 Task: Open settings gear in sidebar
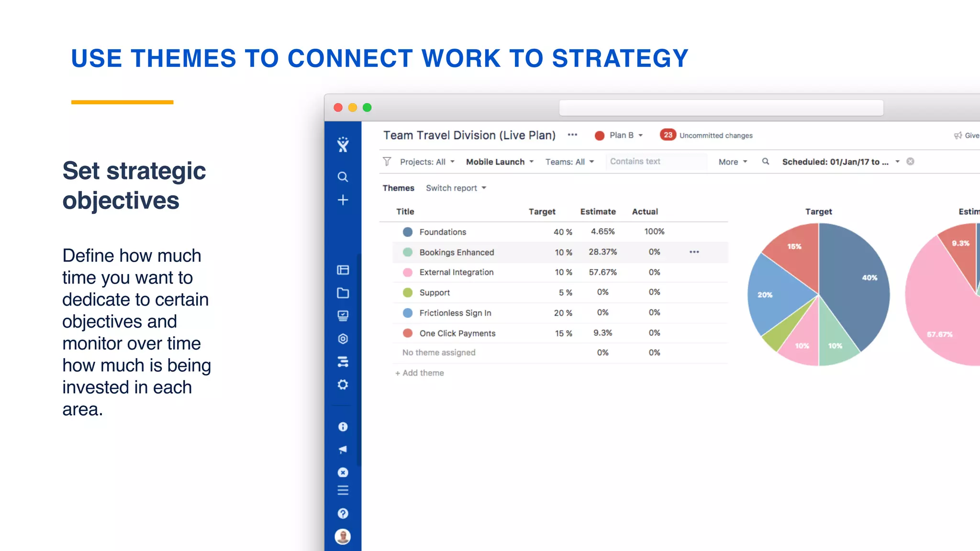point(343,385)
